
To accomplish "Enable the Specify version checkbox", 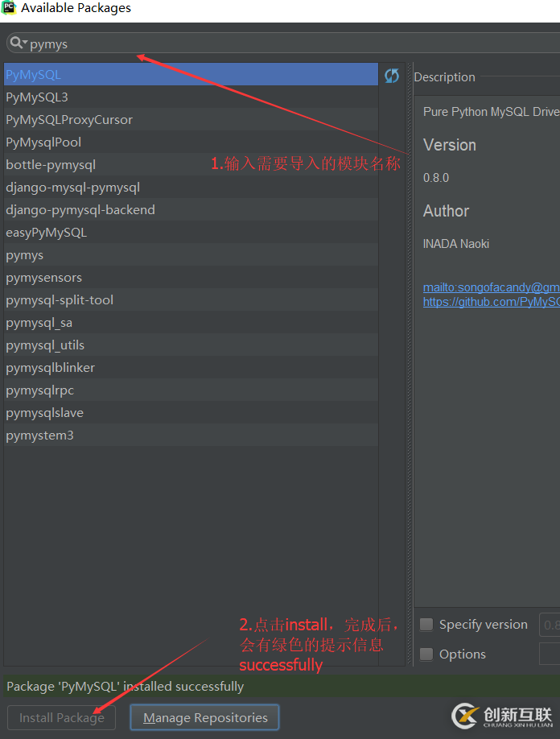I will point(426,625).
